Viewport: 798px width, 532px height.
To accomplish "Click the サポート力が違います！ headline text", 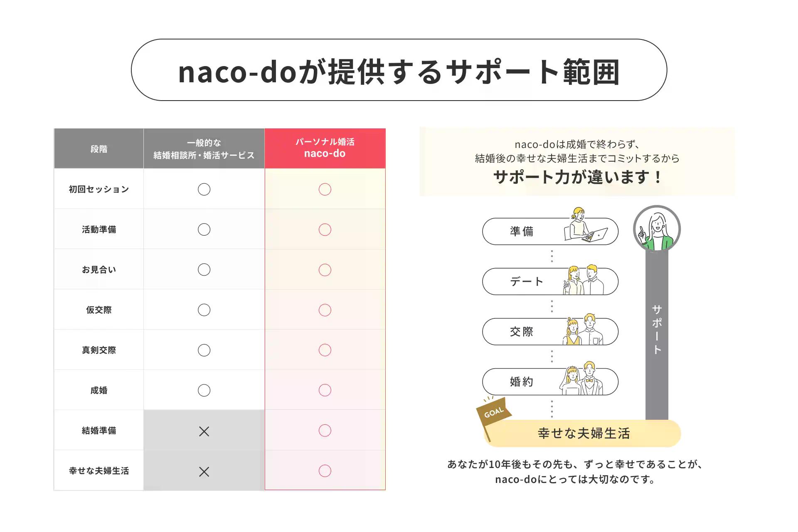I will 577,177.
